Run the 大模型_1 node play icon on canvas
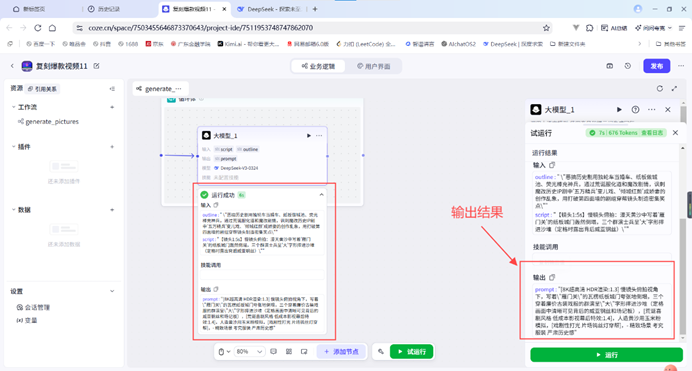 308,135
